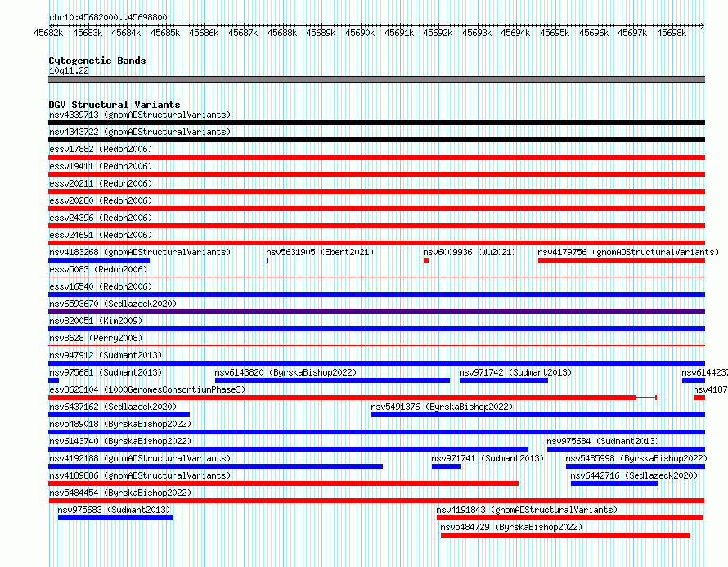Click the nsv5491376 (ByrskaBishop2022) label
The image size is (728, 567).
coord(442,407)
